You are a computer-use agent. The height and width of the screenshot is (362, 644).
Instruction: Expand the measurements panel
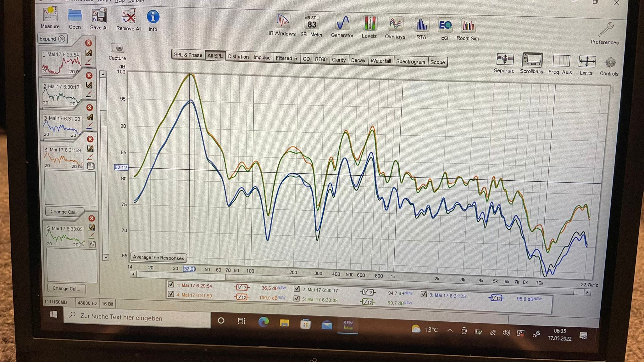[x=52, y=39]
